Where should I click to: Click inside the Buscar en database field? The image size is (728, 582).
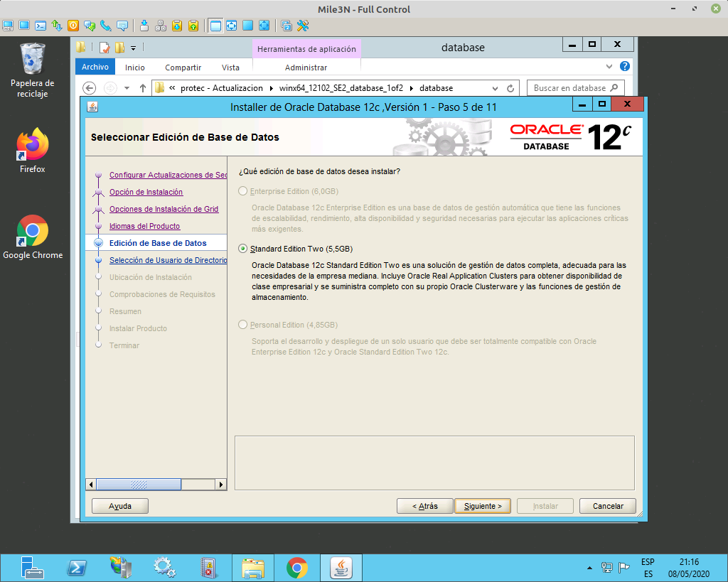tap(574, 87)
